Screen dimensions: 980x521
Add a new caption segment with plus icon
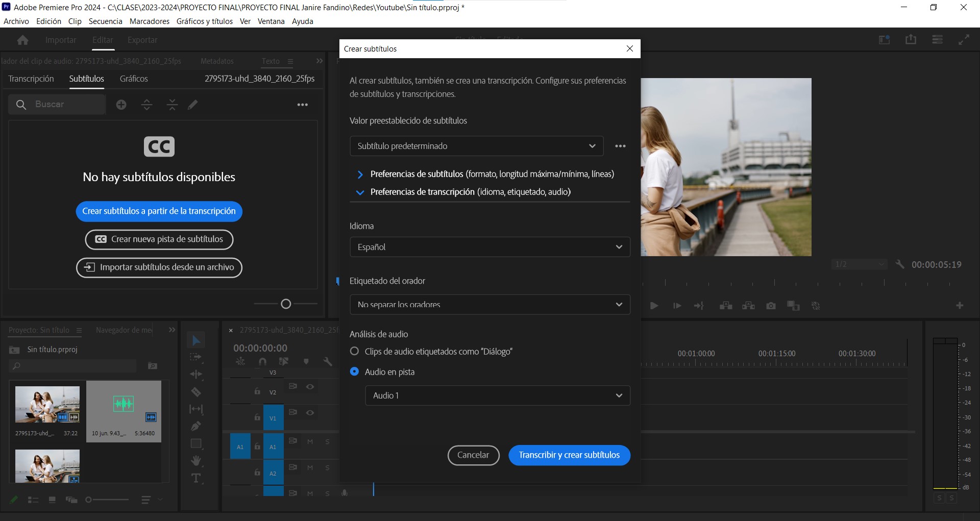pos(121,105)
